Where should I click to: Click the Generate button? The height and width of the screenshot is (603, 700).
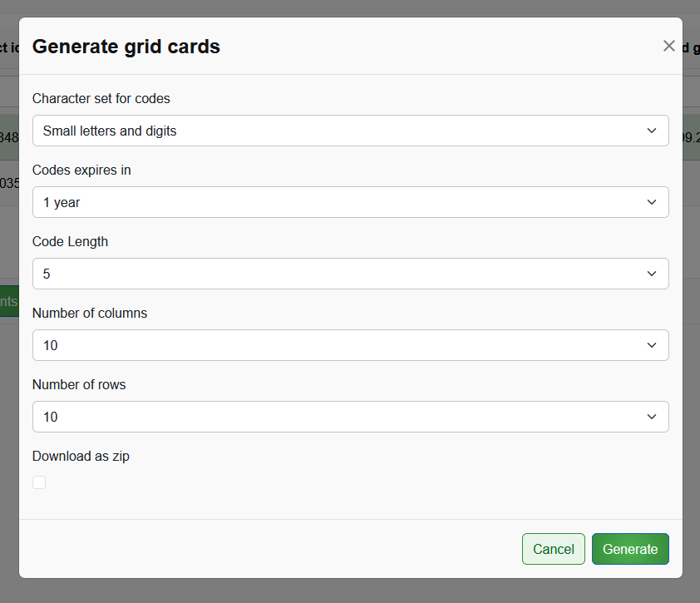(630, 549)
